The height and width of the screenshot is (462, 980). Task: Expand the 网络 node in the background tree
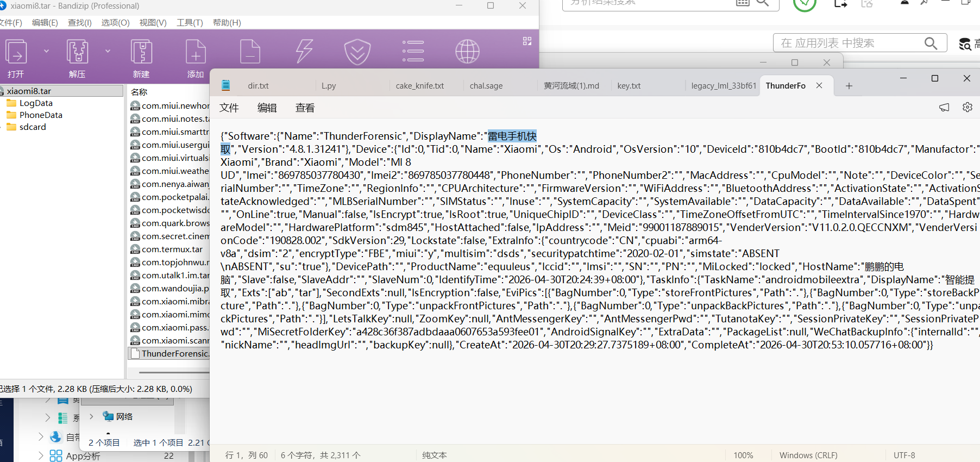pyautogui.click(x=91, y=416)
